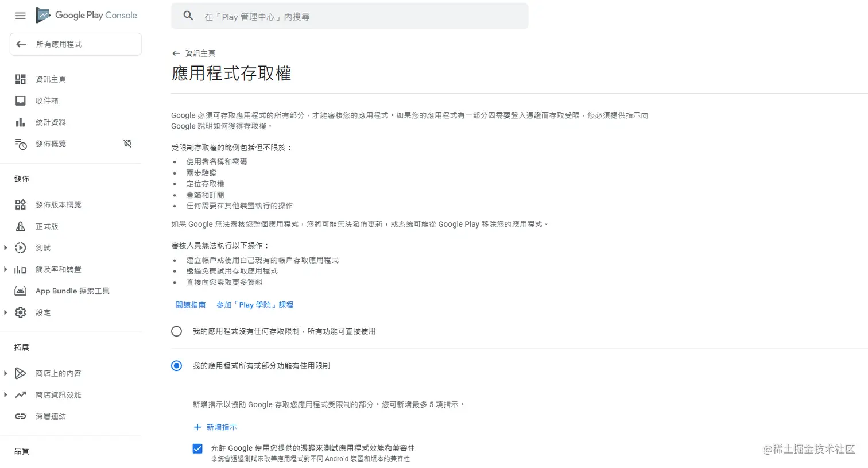Click the 任何需要在其他裝置執行的操作 bullet text
Screen dimensions: 868x468
pos(239,206)
